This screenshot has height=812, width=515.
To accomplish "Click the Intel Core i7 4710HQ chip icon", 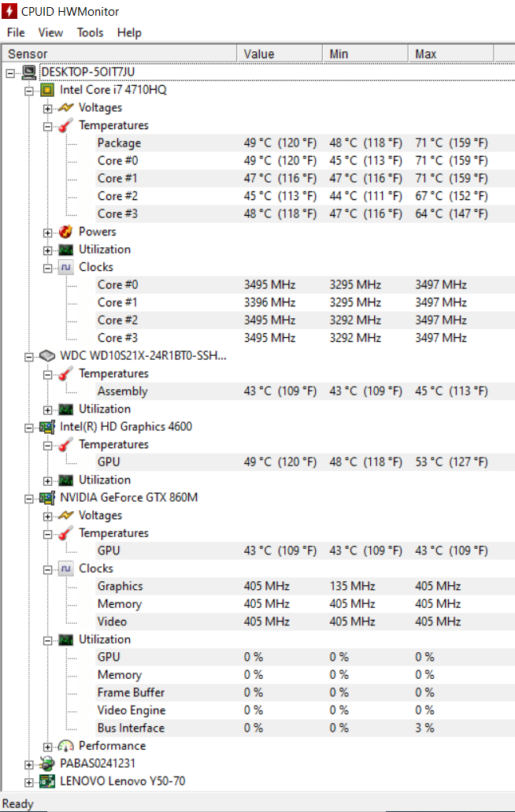I will coord(47,90).
